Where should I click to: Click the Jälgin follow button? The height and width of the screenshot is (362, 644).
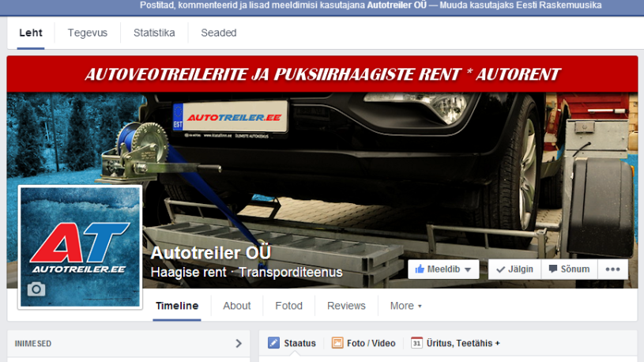[x=514, y=270]
